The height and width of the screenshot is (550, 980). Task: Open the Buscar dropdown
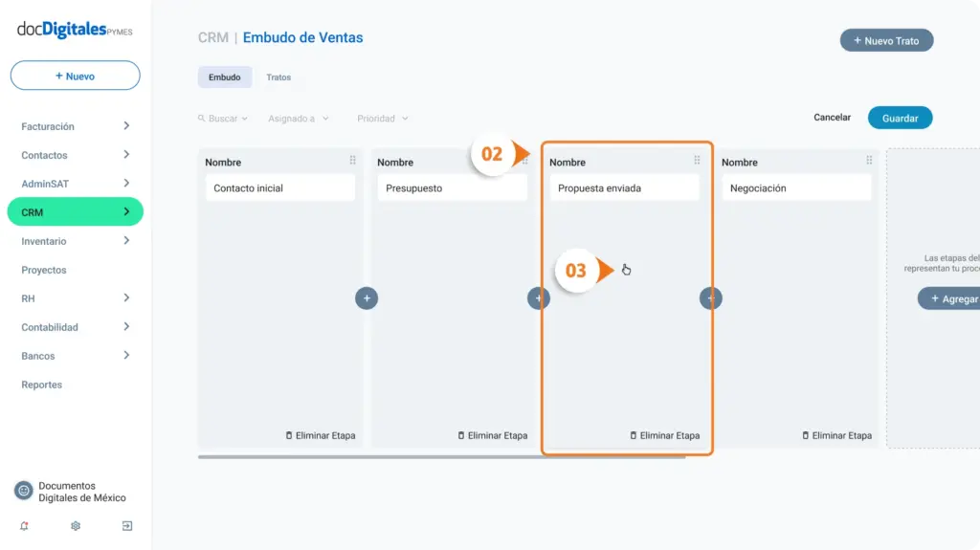point(223,118)
